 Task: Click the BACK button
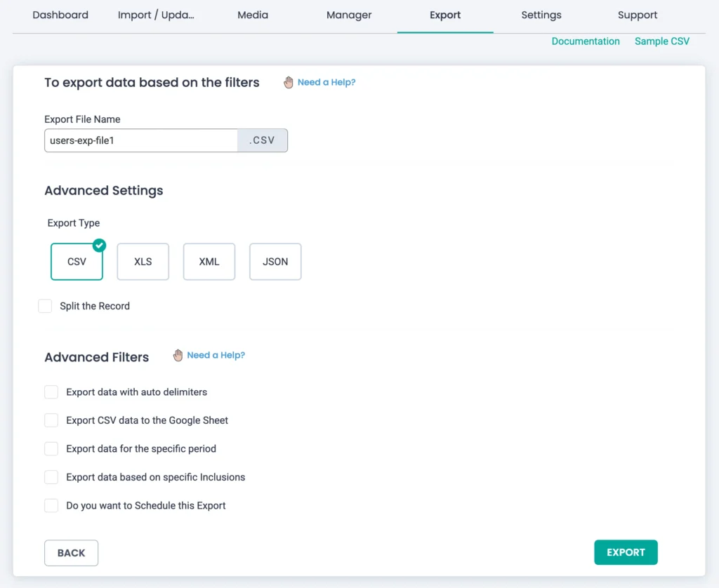click(71, 553)
